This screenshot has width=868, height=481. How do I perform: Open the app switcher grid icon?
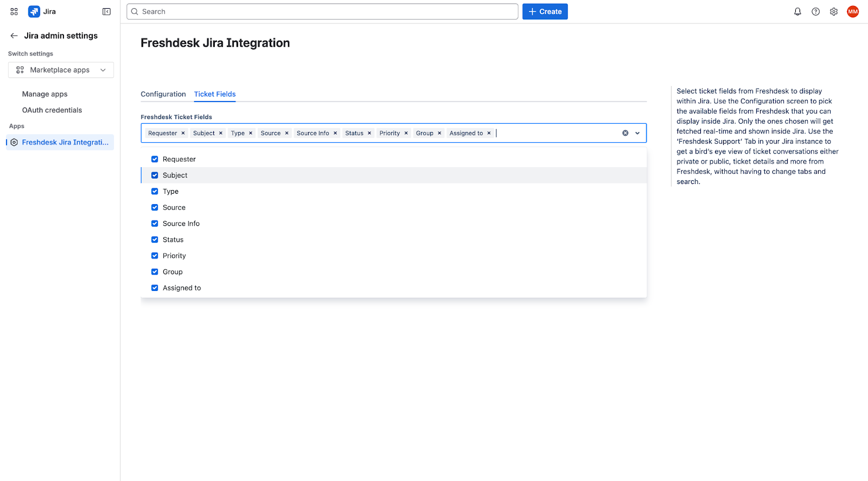coord(14,11)
